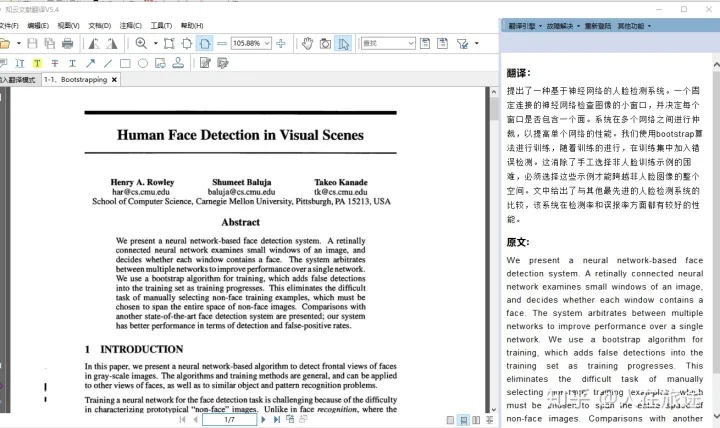The height and width of the screenshot is (428, 720).
Task: Select the strikethrough text tool
Action: pyautogui.click(x=55, y=63)
